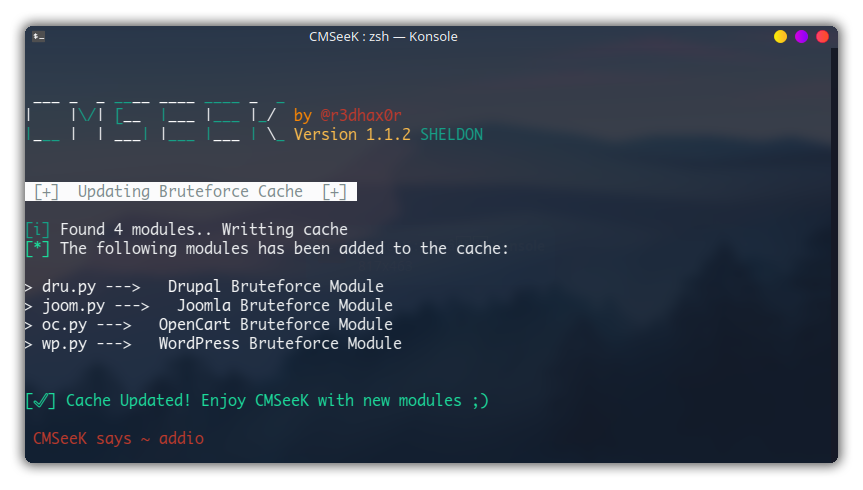Click the purple maximize window button

(x=801, y=36)
